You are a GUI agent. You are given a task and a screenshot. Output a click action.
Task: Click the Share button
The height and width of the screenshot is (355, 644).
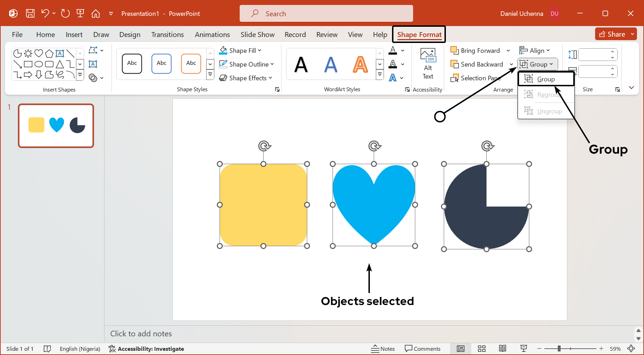612,34
